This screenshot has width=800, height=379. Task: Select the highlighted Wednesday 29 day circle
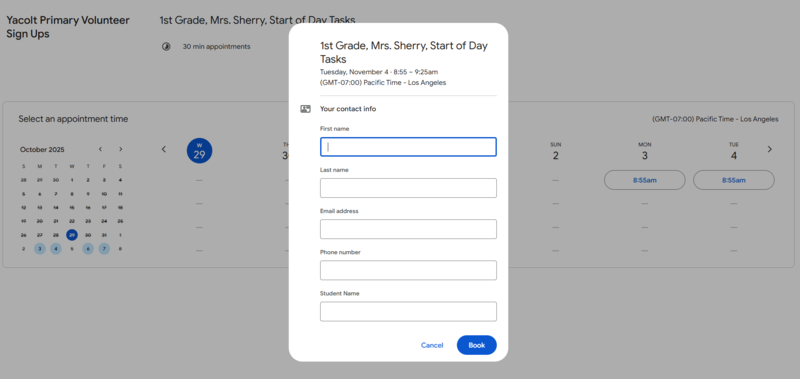click(x=199, y=151)
